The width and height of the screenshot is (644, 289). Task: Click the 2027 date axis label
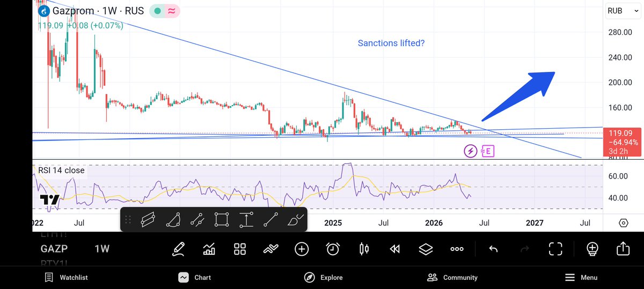pyautogui.click(x=535, y=223)
